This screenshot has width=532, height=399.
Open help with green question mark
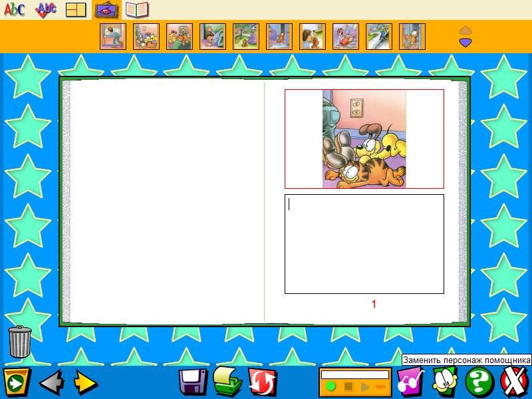pos(479,382)
